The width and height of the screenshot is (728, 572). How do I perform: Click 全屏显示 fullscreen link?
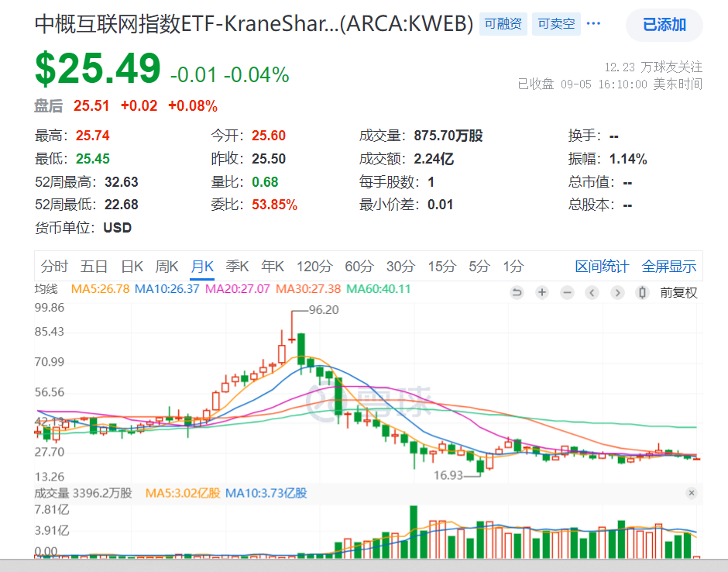pos(669,267)
